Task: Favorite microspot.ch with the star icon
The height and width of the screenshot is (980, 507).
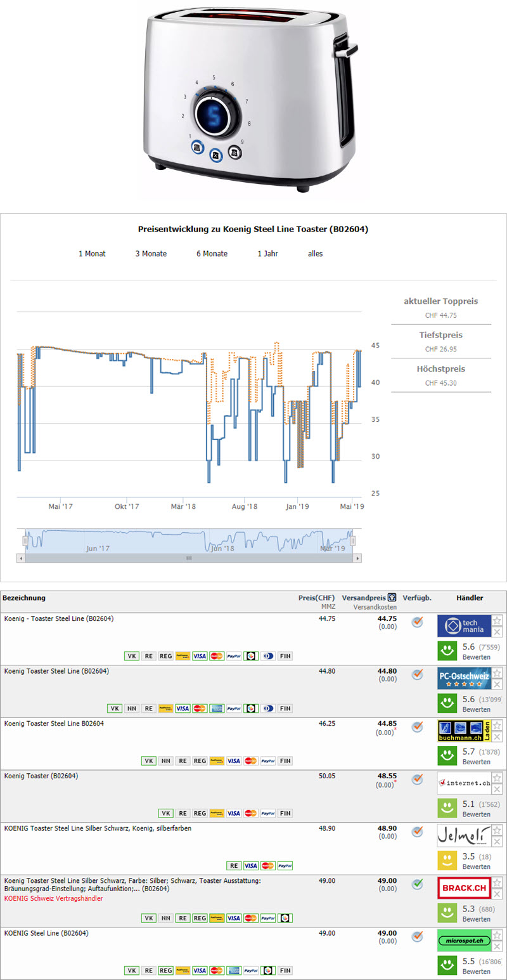Action: (497, 934)
